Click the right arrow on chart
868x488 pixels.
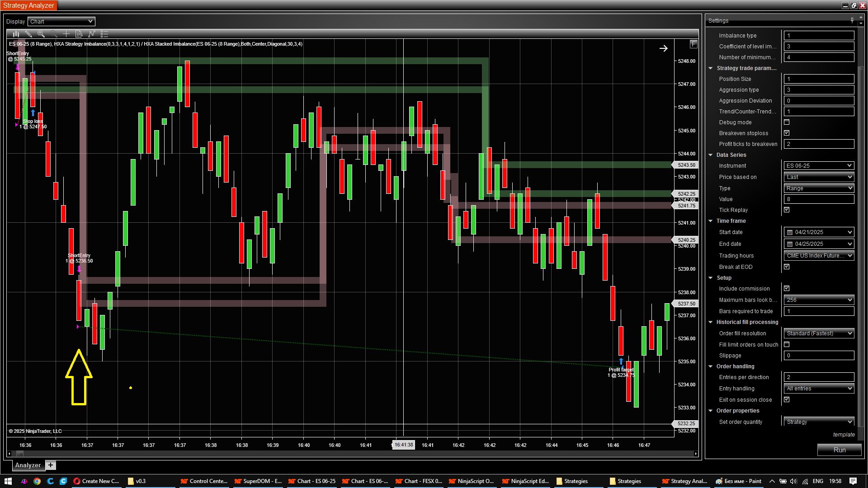[663, 48]
